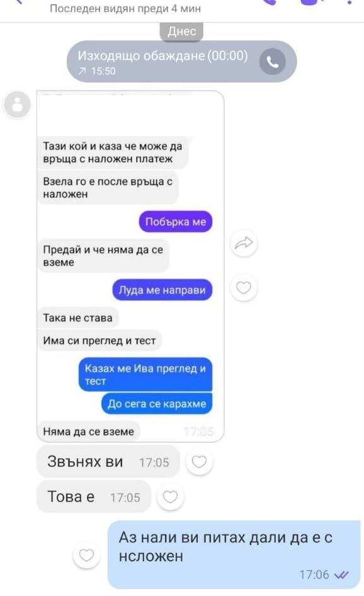Select the 'Звънях ви' message bubble

tap(108, 462)
